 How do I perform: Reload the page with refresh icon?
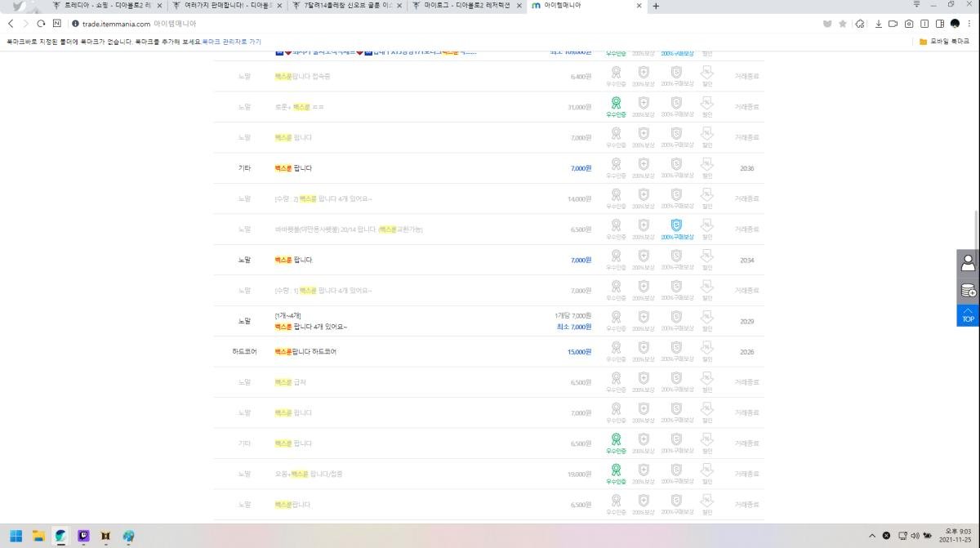click(x=41, y=24)
